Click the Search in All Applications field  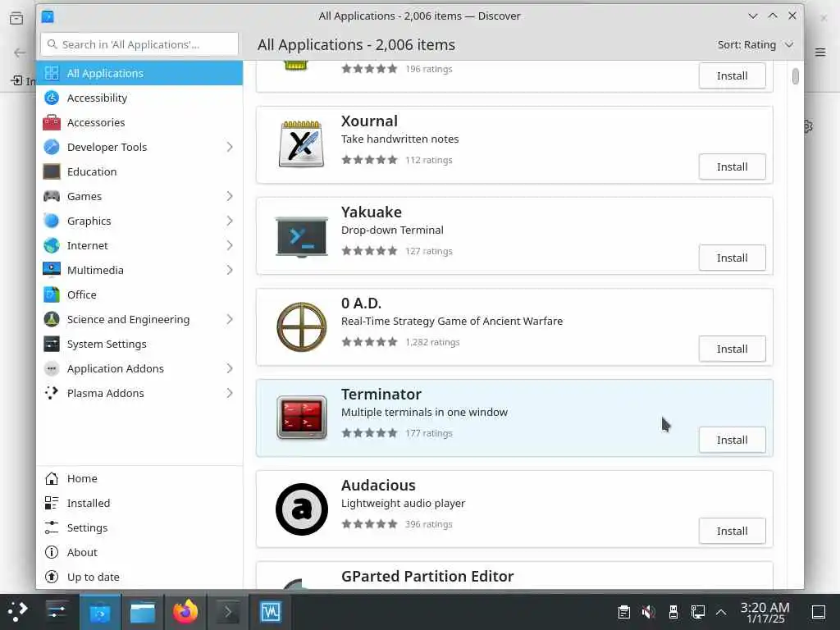click(x=139, y=44)
